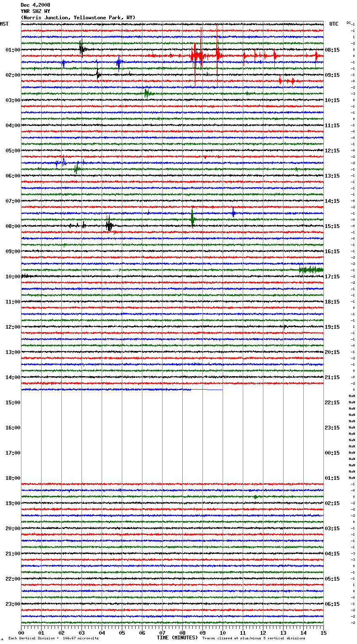The image size is (357, 644).
Task: Click the "21:00" MST time label
Action: click(13, 554)
